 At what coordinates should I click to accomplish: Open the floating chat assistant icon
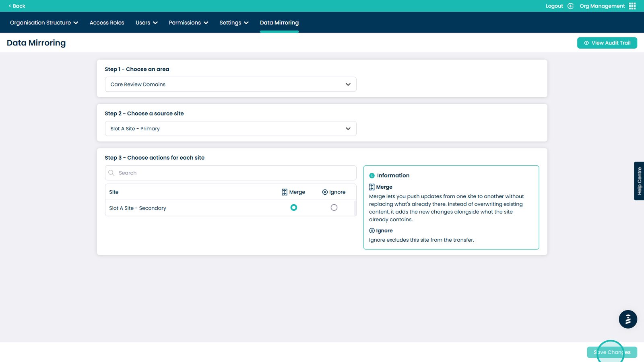(627, 319)
